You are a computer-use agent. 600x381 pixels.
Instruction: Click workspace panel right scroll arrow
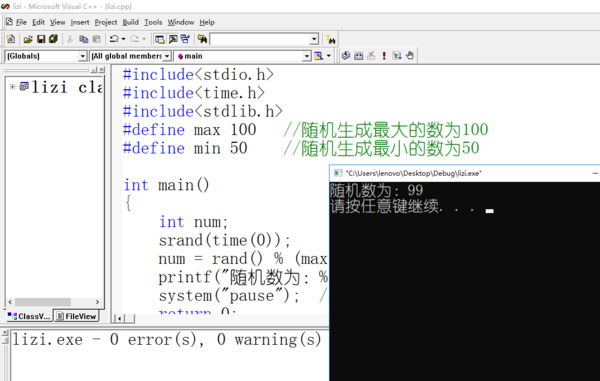(x=98, y=302)
